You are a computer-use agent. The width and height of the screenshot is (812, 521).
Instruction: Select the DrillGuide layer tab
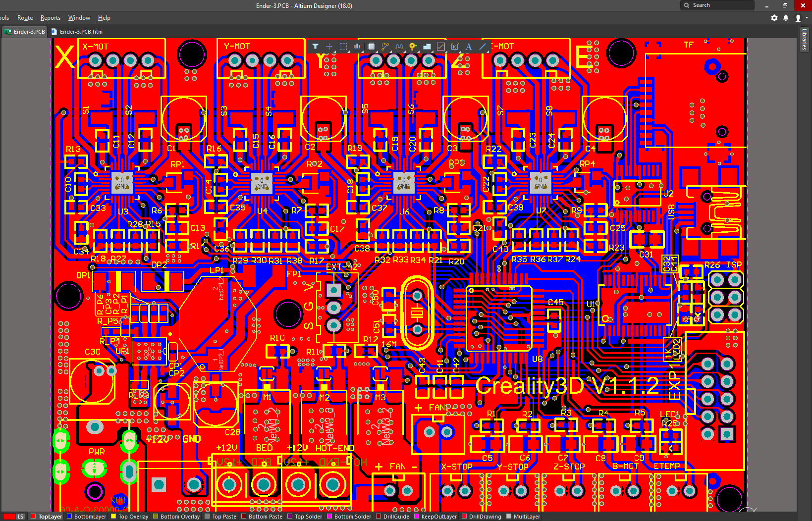point(392,517)
